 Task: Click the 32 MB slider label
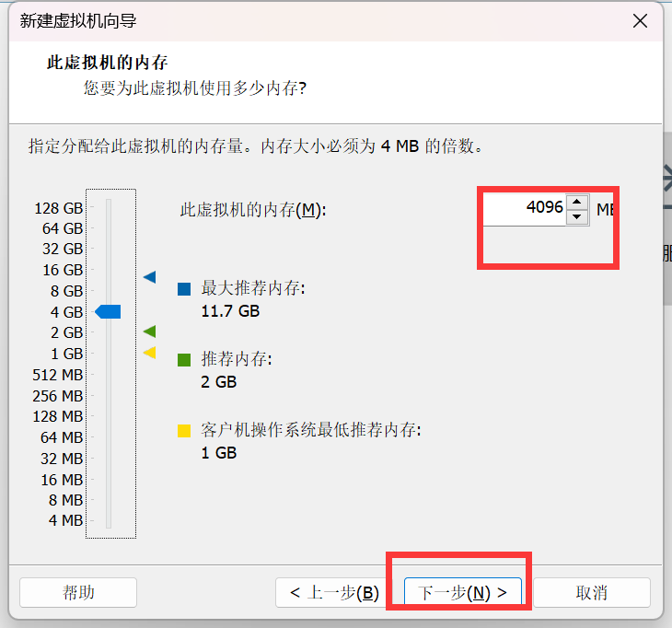pos(62,459)
